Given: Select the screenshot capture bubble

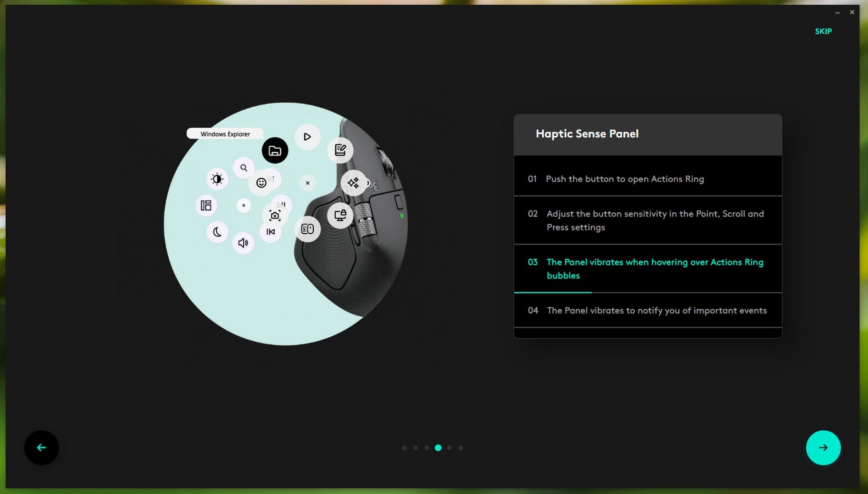Looking at the screenshot, I should click(x=275, y=216).
